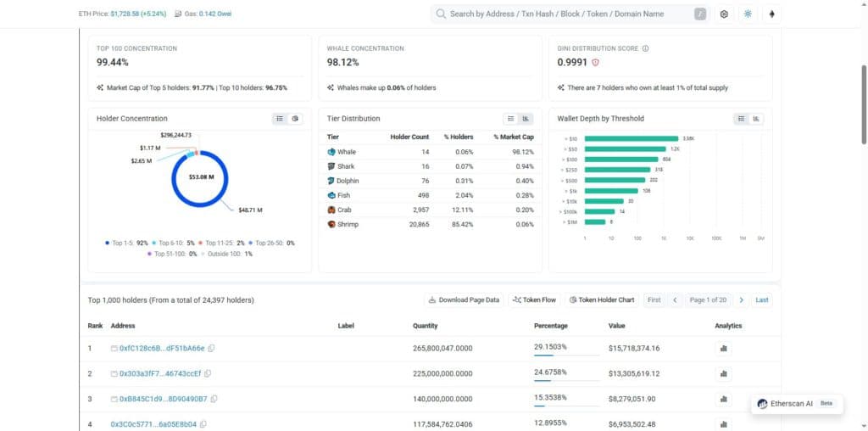Screen dimensions: 868x431
Task: Click the > $10 wallet depth bar
Action: click(631, 138)
